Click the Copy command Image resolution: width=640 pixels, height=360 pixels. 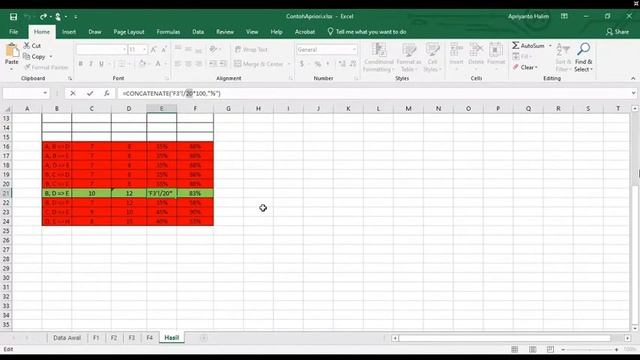click(34, 57)
